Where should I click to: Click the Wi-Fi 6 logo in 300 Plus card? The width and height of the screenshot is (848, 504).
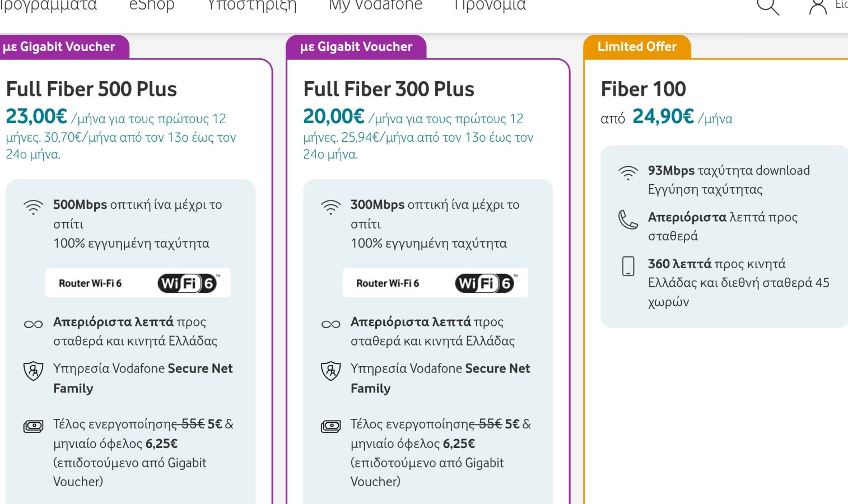(485, 283)
